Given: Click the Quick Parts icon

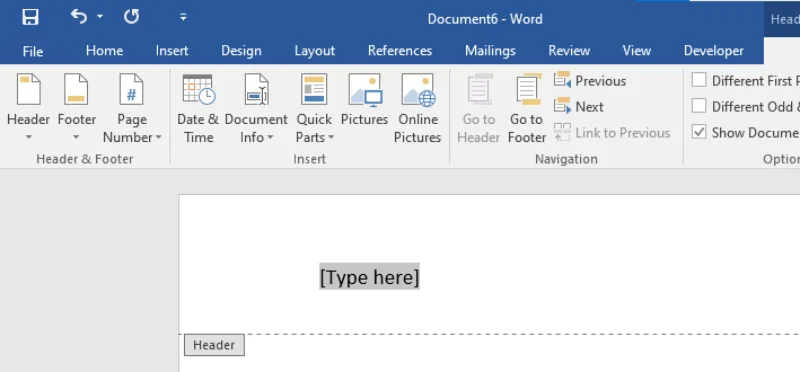Looking at the screenshot, I should pos(314,90).
